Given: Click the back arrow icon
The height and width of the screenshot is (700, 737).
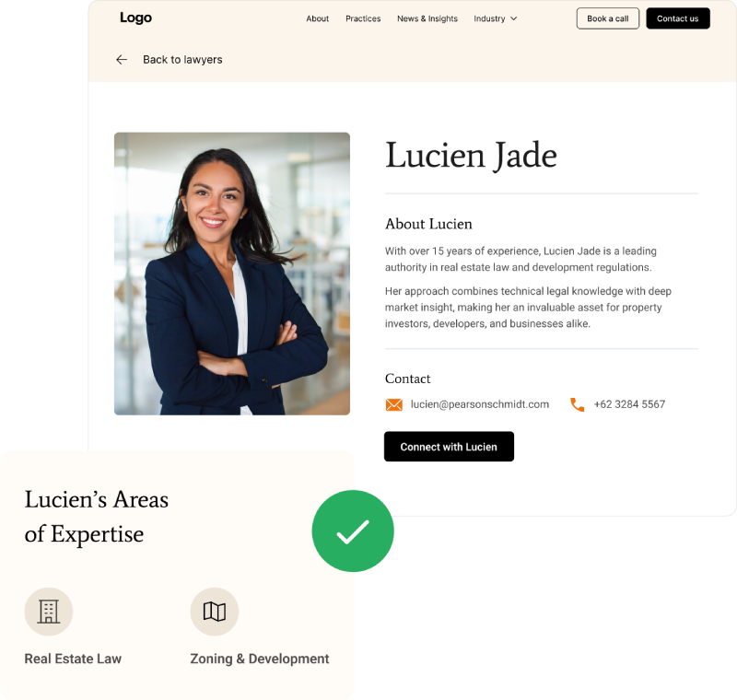Looking at the screenshot, I should click(122, 60).
